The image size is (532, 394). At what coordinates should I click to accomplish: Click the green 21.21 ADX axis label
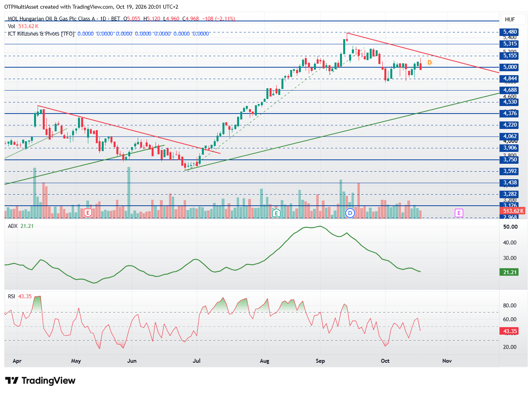[510, 272]
